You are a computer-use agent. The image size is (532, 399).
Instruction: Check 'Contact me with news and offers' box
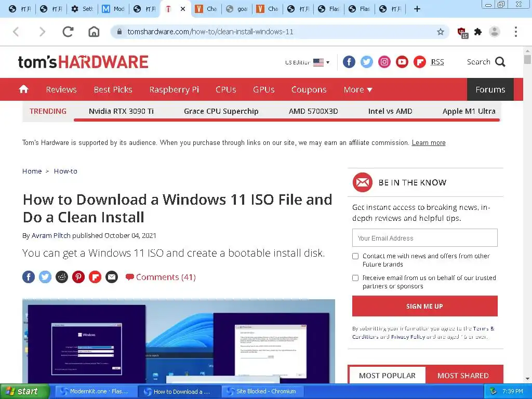355,256
